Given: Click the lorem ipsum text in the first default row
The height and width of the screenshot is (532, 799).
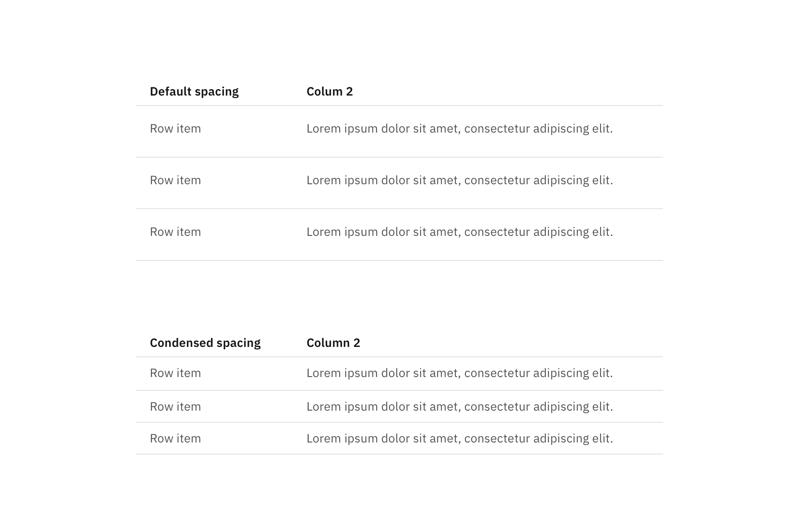Looking at the screenshot, I should [460, 128].
